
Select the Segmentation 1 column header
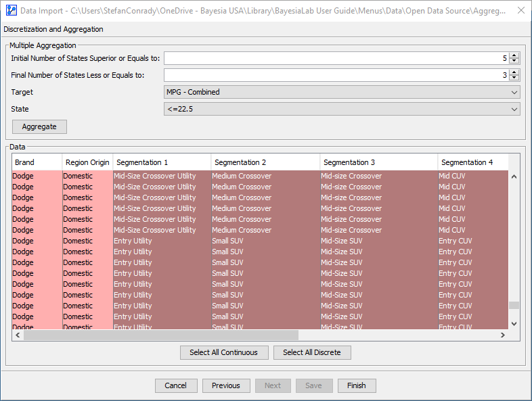[162, 162]
